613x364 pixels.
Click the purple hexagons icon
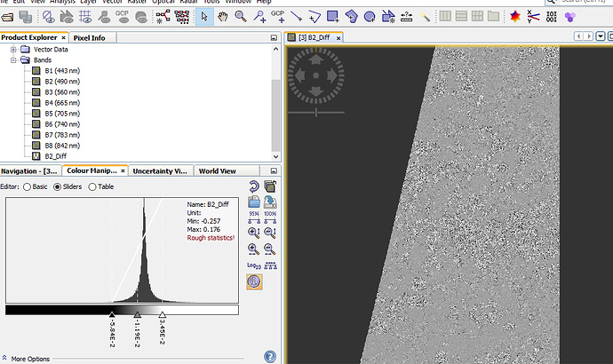570,17
